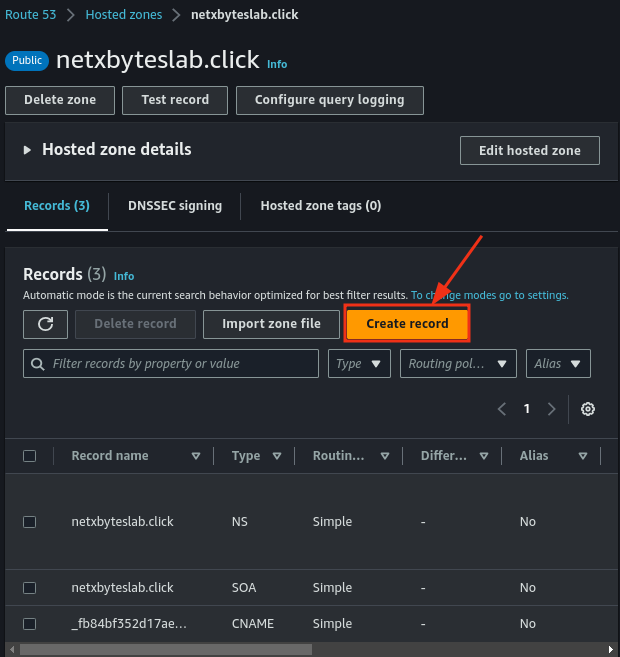Expand the Hosted zone details section

click(28, 150)
